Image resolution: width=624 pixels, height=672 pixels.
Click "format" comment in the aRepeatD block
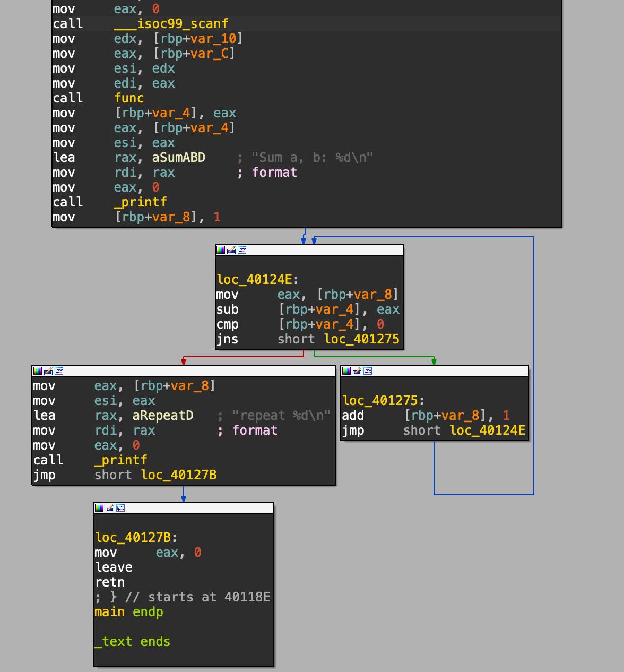click(255, 430)
